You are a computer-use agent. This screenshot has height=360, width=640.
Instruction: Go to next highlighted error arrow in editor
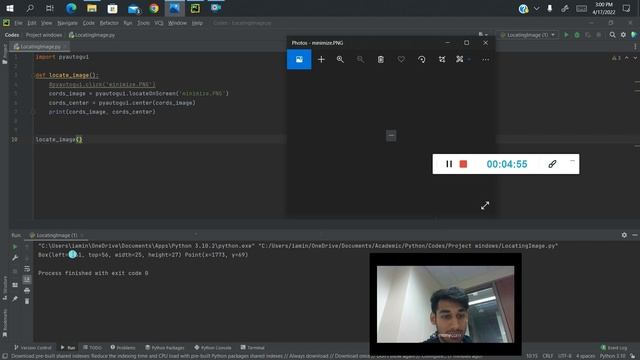pos(635,58)
